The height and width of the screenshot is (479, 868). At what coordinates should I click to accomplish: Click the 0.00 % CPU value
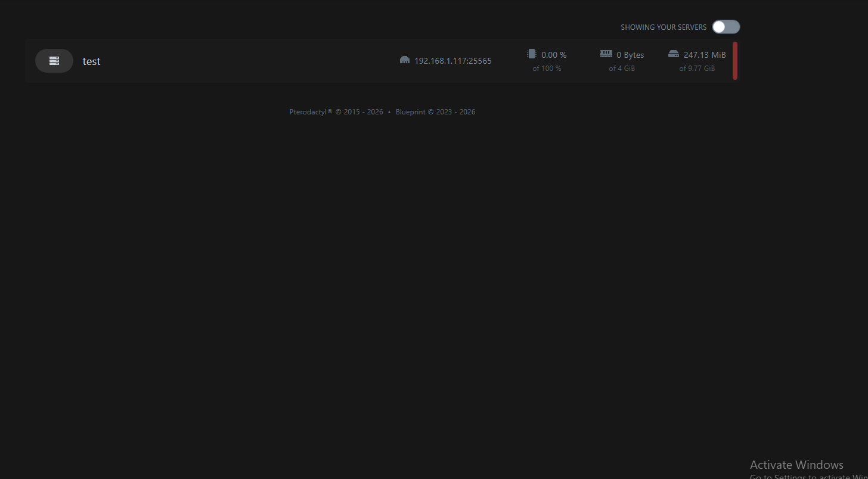pos(554,55)
